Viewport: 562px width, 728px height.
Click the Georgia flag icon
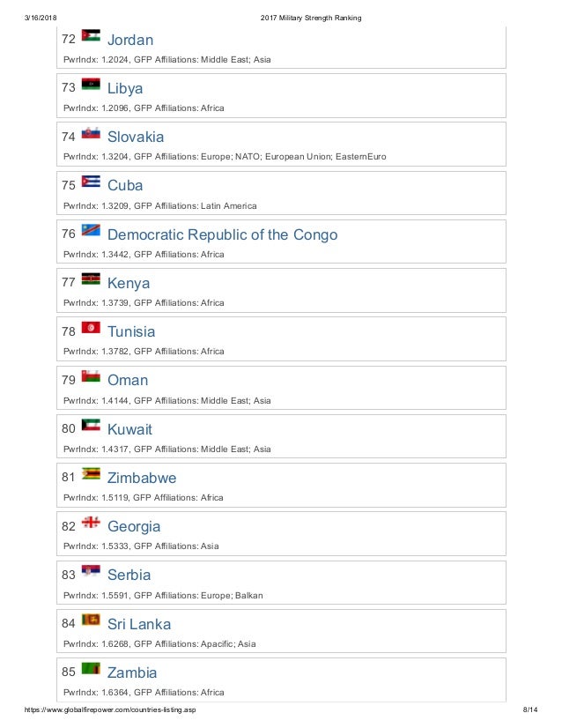[91, 523]
